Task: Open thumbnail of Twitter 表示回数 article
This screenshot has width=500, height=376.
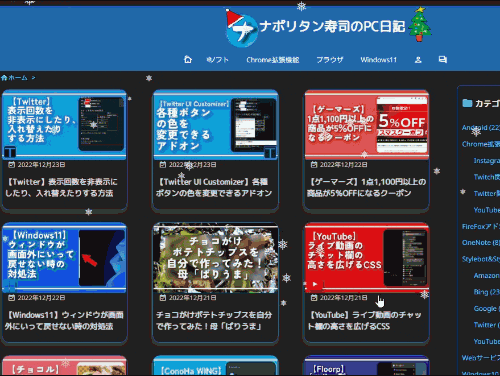Action: coord(64,125)
